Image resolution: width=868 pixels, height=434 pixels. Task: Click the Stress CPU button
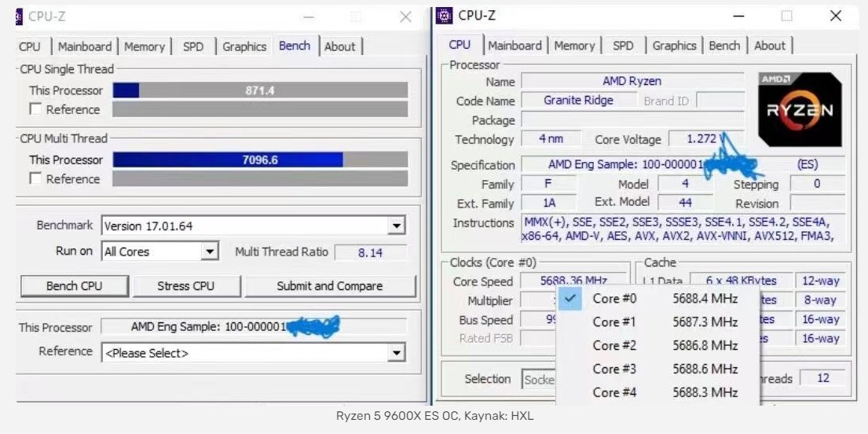point(186,286)
